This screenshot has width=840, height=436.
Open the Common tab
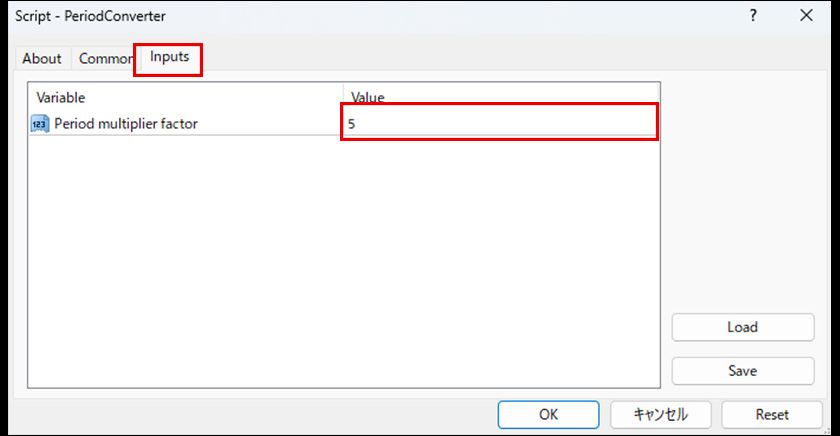pyautogui.click(x=105, y=58)
